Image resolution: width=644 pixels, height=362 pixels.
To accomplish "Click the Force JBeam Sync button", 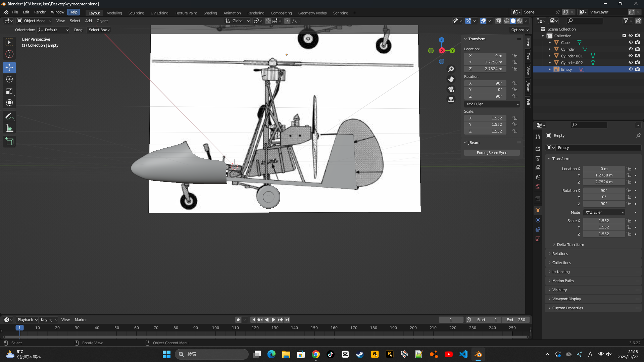I will coord(492,153).
